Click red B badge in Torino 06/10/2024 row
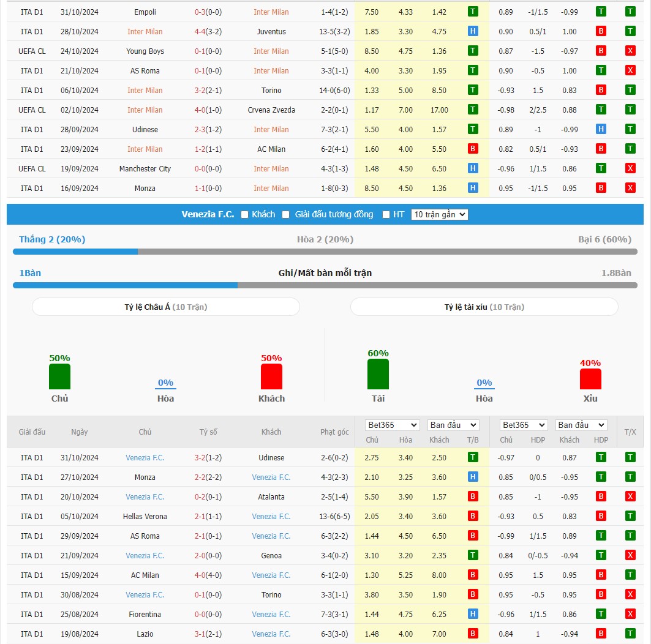This screenshot has width=651, height=644. coord(600,89)
